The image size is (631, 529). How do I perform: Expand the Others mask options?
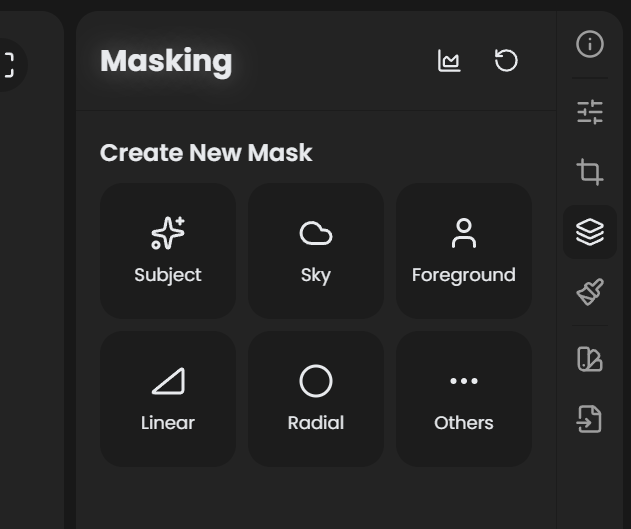click(x=464, y=398)
